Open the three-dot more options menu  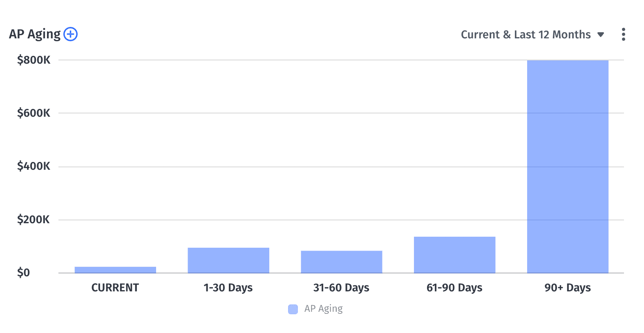tap(623, 34)
